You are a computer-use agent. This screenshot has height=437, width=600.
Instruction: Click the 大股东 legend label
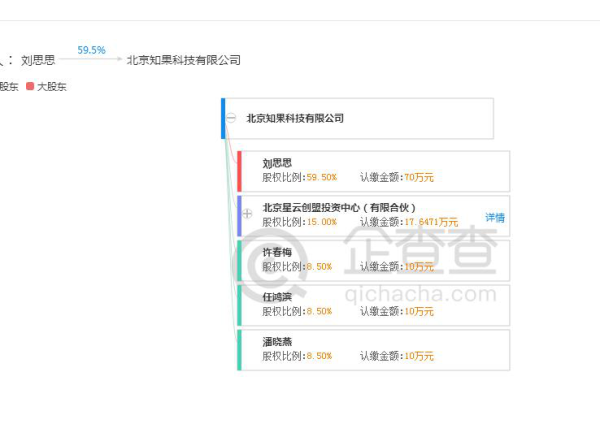point(52,86)
